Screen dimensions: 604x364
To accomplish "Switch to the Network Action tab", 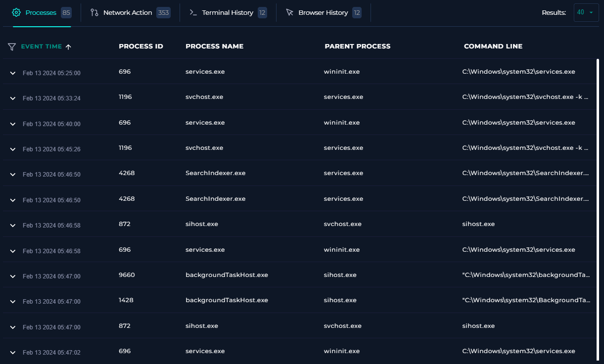I will (128, 12).
